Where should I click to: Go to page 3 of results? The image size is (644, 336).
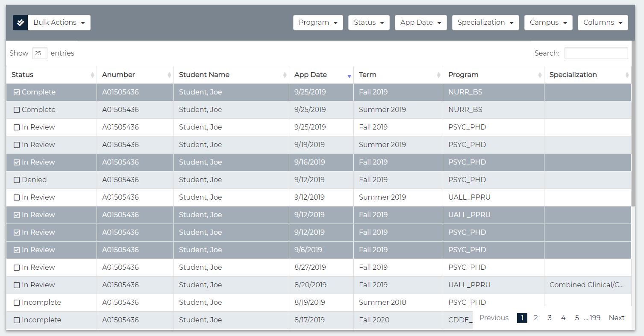coord(550,318)
